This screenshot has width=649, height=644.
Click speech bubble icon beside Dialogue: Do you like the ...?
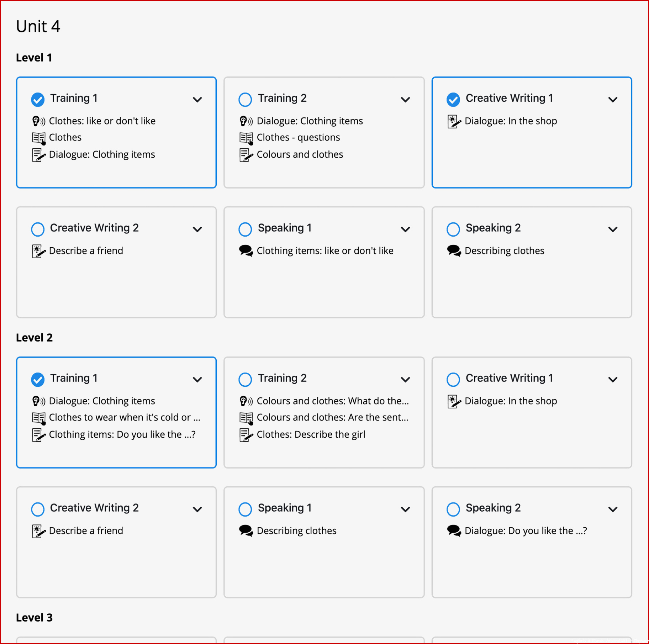click(454, 531)
